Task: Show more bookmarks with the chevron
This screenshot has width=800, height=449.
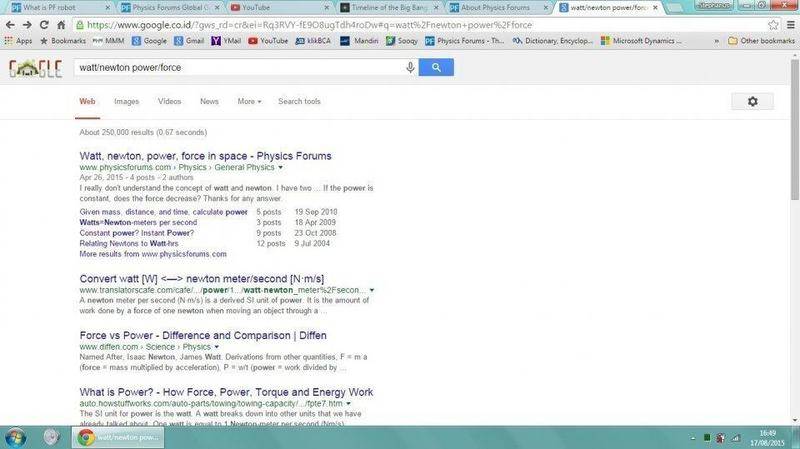Action: click(716, 41)
